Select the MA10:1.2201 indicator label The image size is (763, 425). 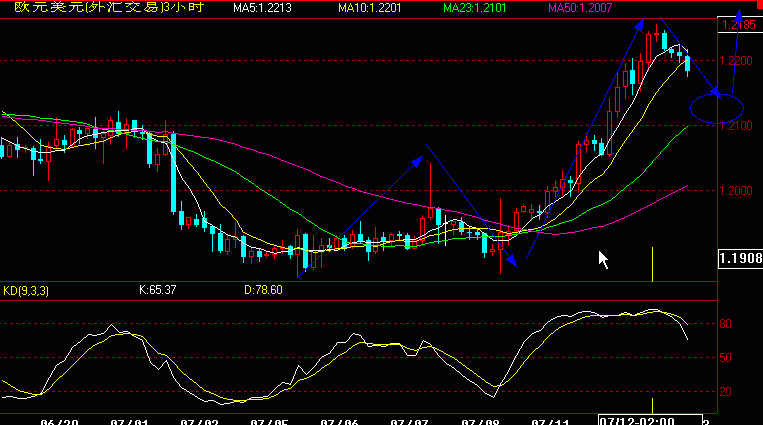tap(370, 8)
